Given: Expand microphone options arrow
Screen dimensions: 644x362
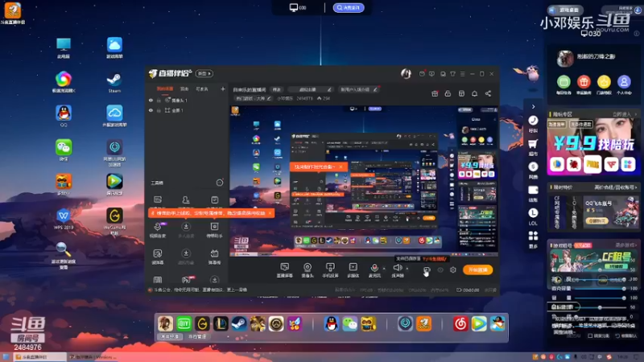Looking at the screenshot, I should tap(385, 269).
